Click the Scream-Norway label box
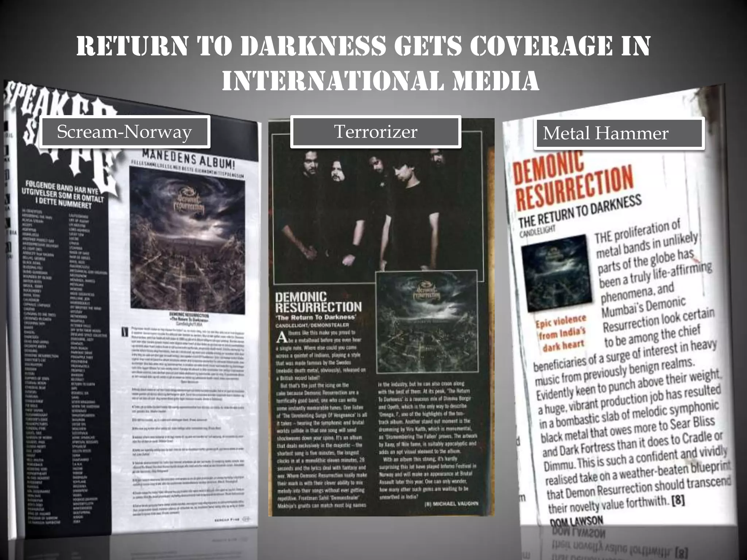Image resolution: width=747 pixels, height=560 pixels. pyautogui.click(x=125, y=132)
